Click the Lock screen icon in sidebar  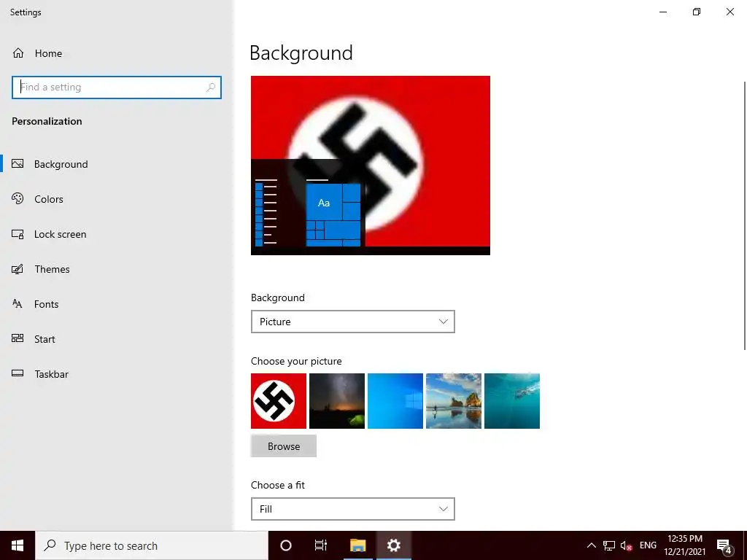[x=18, y=234]
